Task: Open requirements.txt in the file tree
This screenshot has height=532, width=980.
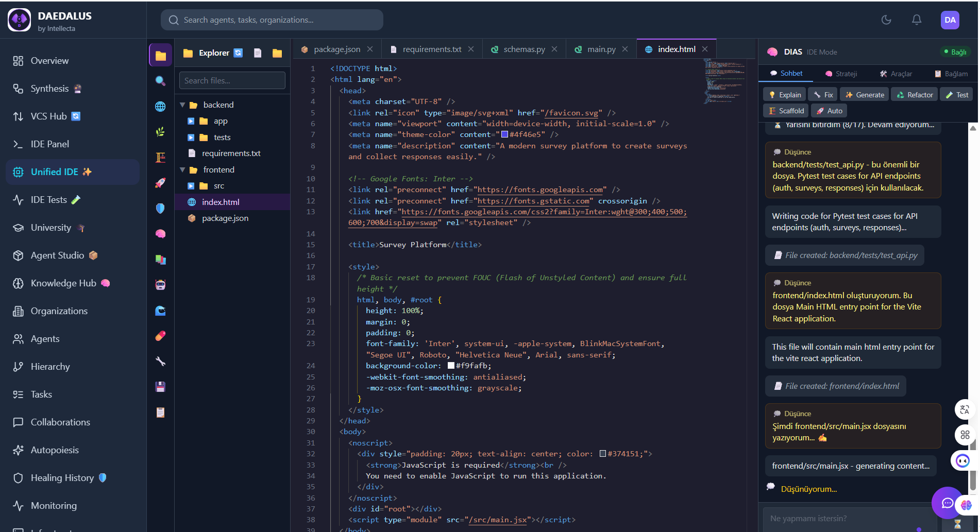Action: [x=232, y=153]
